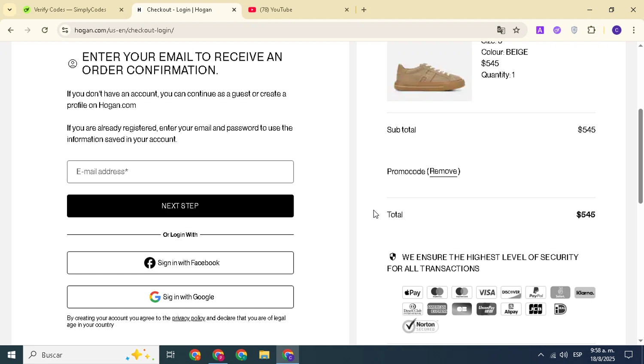Switch to the Verify Codes SimplyCodes tab

[x=70, y=9]
